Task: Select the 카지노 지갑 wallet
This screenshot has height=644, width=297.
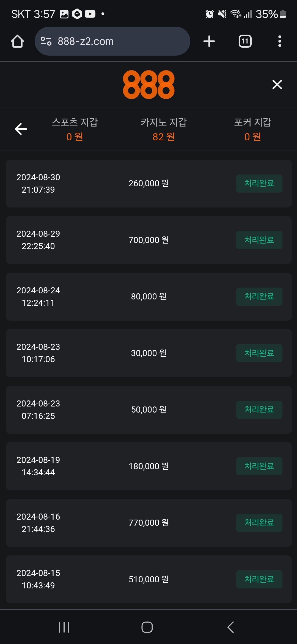Action: coord(164,129)
